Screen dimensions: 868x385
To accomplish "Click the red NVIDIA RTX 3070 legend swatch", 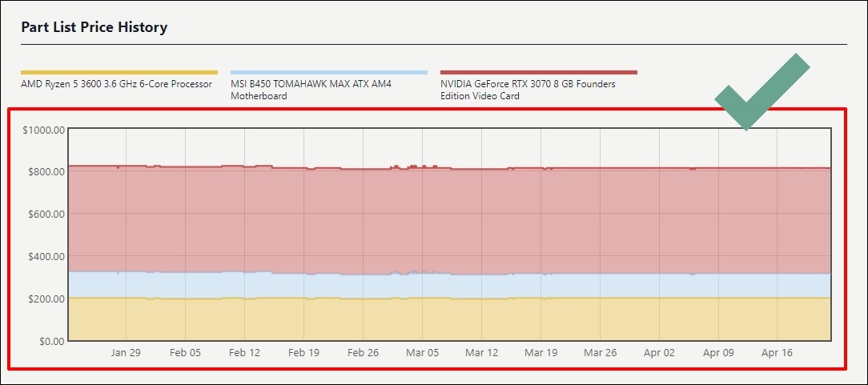I will (539, 73).
